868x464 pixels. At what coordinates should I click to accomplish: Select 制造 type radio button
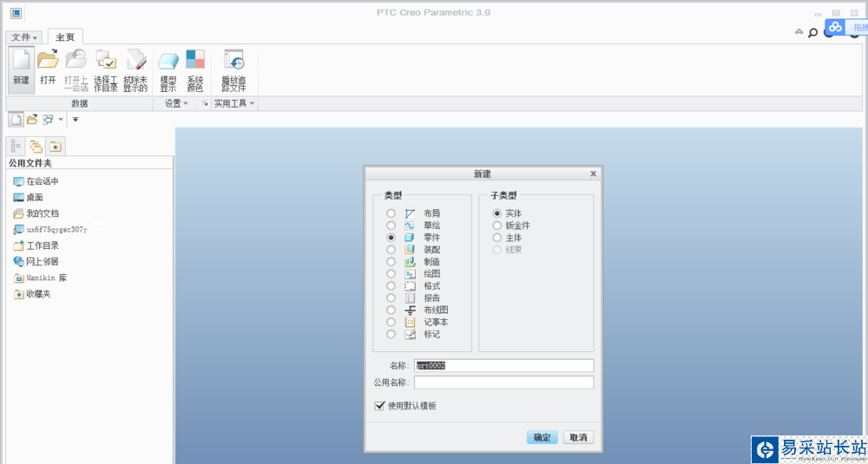click(x=391, y=262)
